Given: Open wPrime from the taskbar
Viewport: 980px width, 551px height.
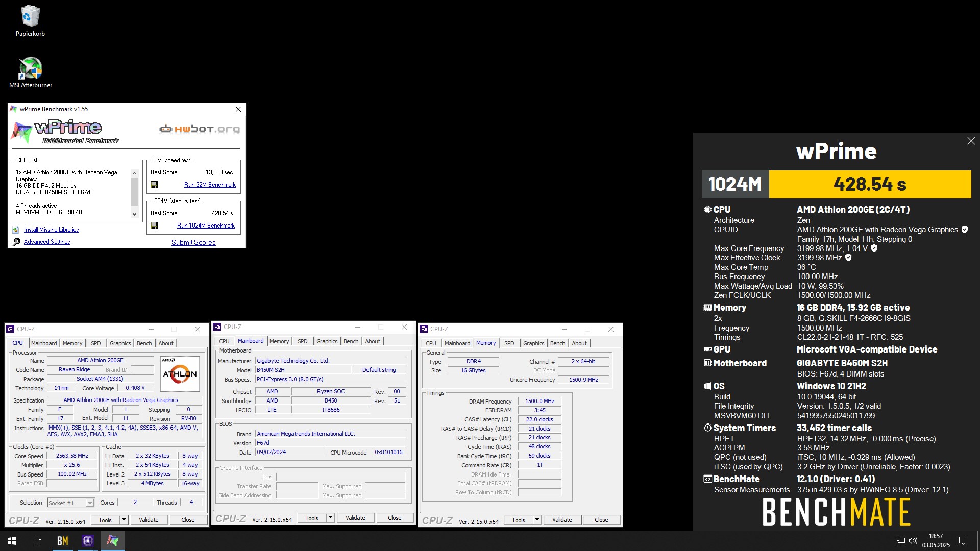Looking at the screenshot, I should (112, 541).
